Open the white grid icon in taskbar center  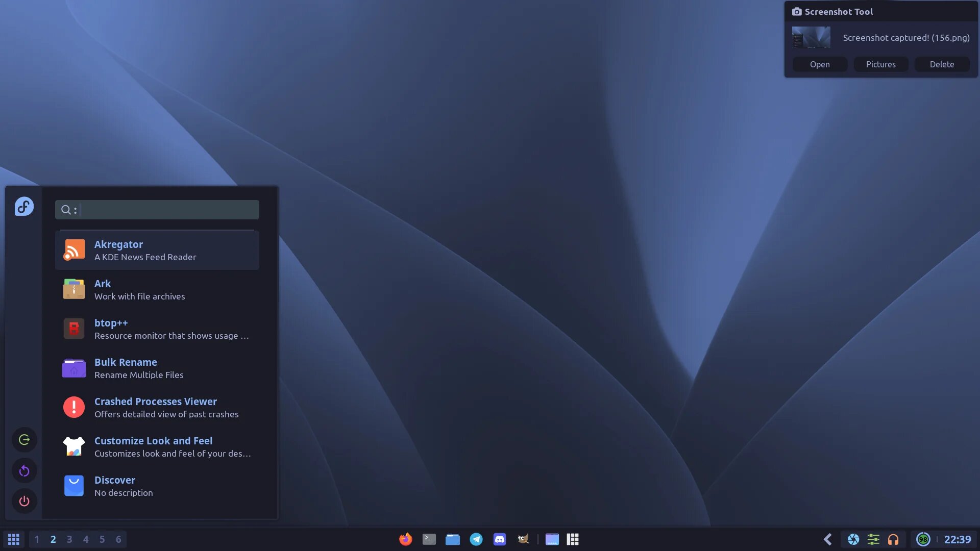[x=573, y=539]
